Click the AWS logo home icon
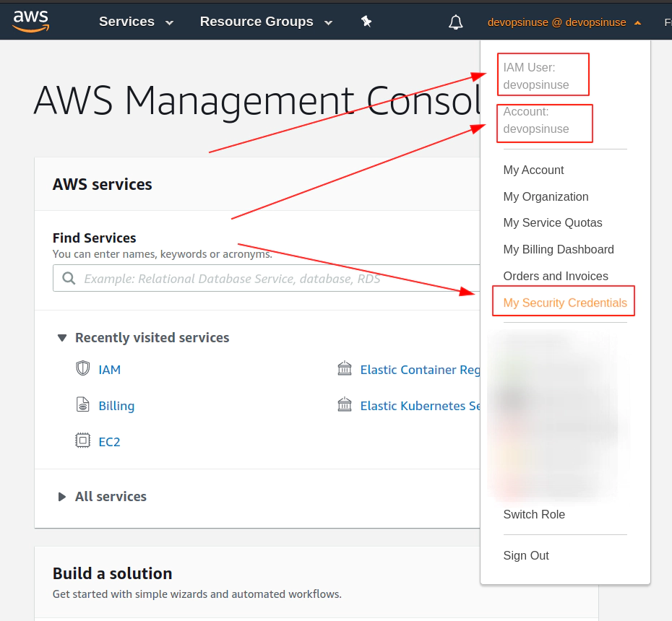672x621 pixels. (31, 22)
